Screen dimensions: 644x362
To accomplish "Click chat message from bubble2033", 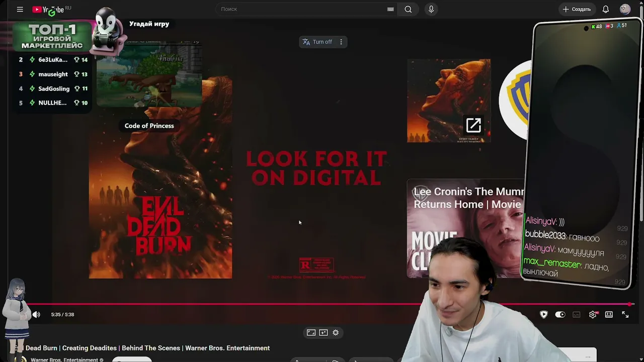I will (562, 236).
